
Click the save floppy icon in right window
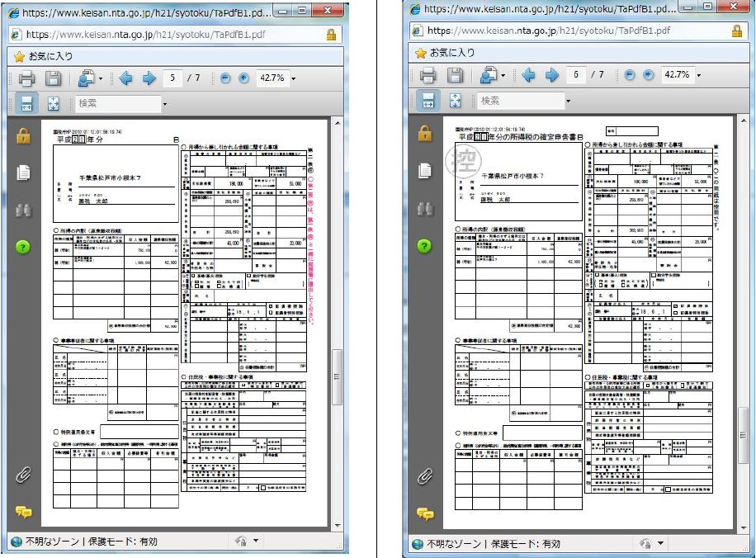[456, 75]
